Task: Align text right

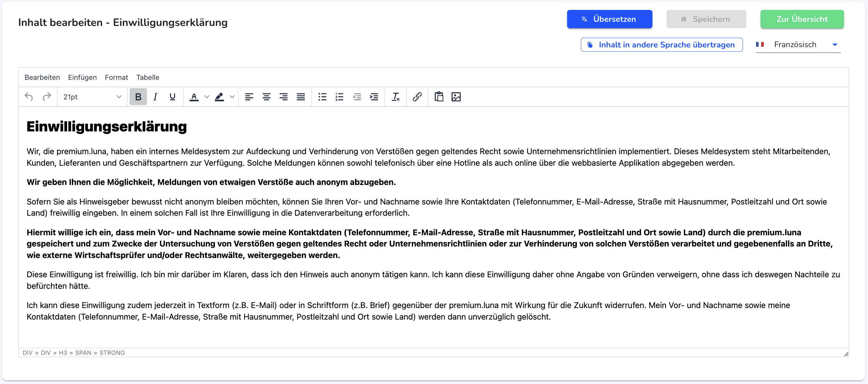Action: [284, 97]
